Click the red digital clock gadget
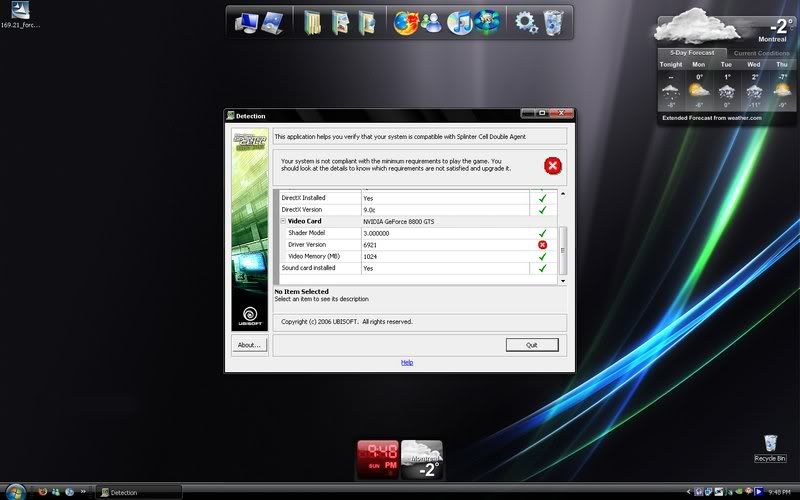The width and height of the screenshot is (800, 500). coord(378,460)
